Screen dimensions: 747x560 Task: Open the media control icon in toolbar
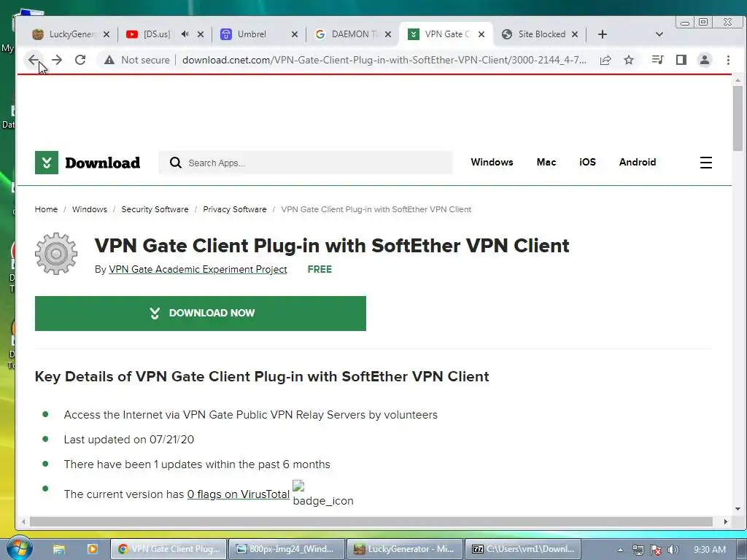tap(658, 60)
